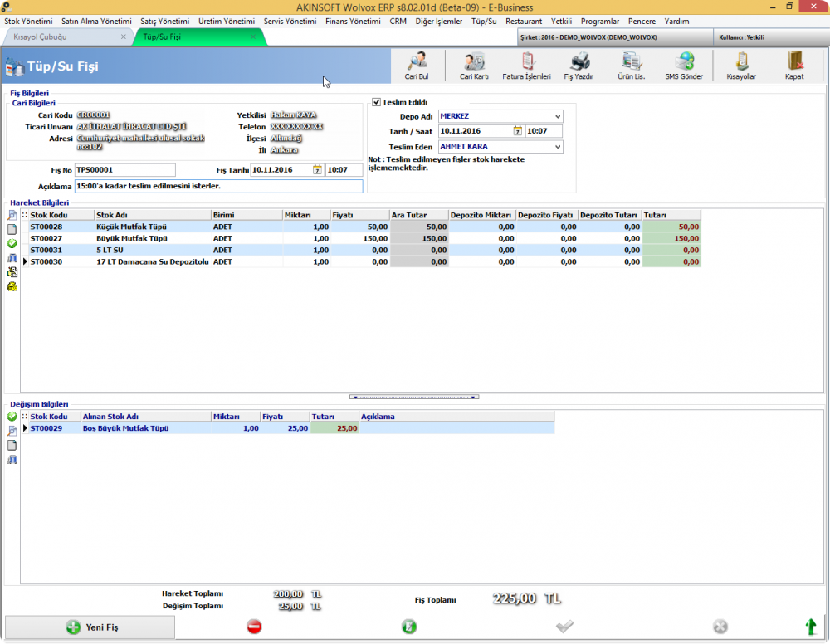This screenshot has width=830, height=644.
Task: Click into the Açıklama text field
Action: [x=218, y=186]
